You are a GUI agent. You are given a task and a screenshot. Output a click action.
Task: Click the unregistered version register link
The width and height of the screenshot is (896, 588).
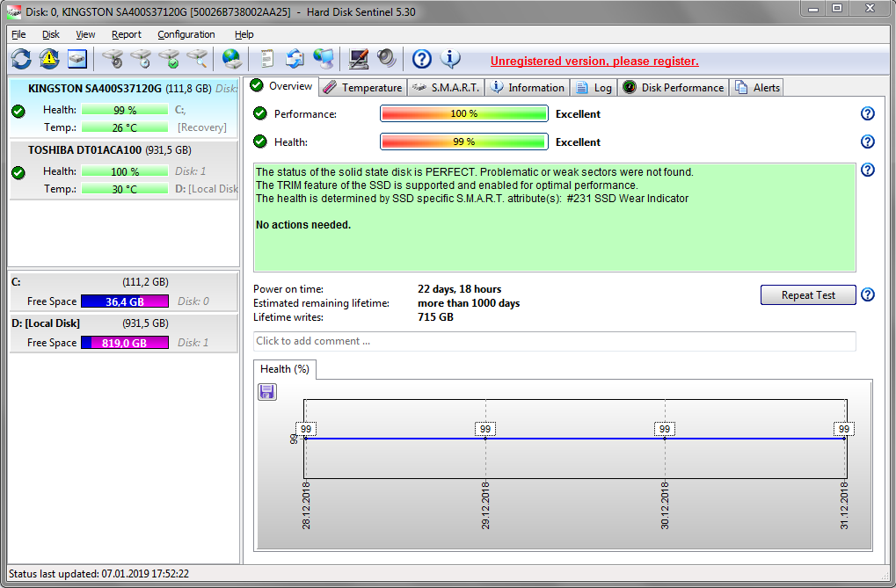pyautogui.click(x=594, y=61)
